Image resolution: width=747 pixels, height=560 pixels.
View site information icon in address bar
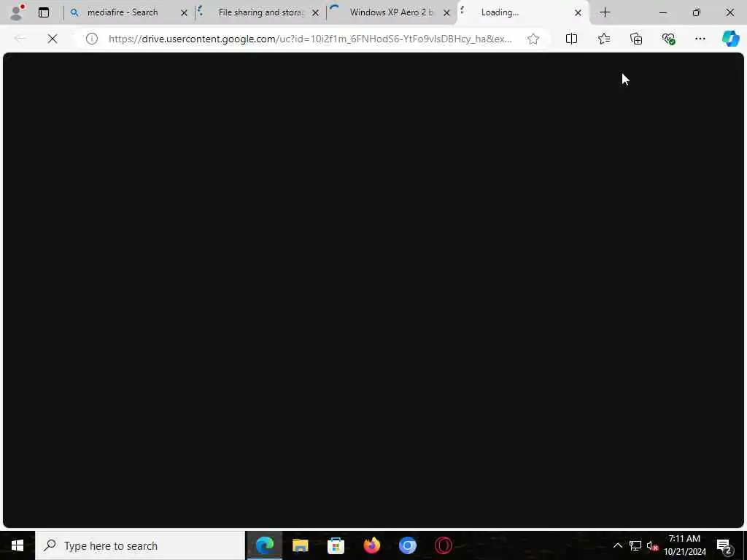coord(91,39)
